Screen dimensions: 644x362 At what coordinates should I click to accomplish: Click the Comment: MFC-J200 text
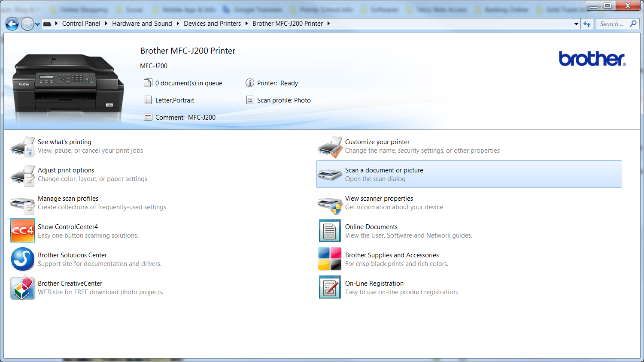click(185, 118)
